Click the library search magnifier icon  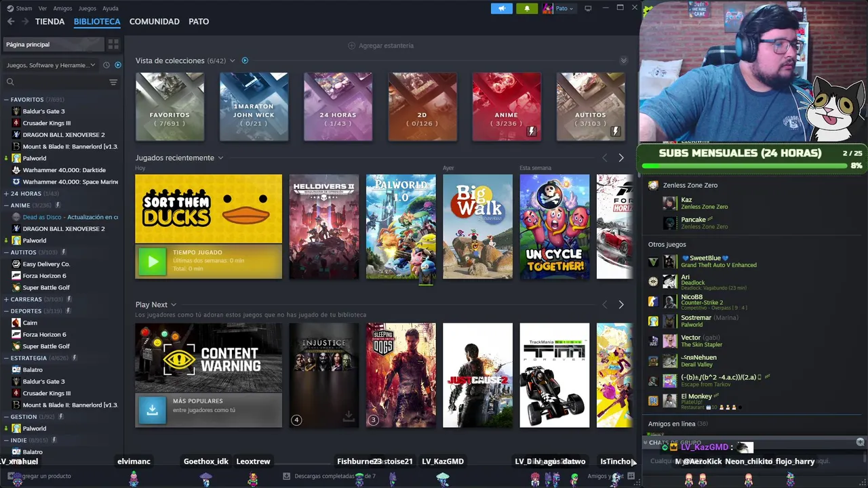(10, 82)
